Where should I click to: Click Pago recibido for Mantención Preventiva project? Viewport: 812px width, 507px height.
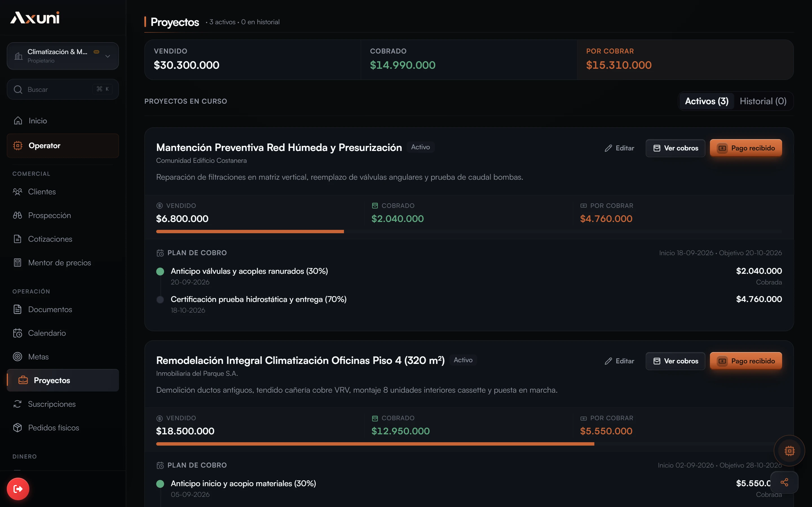click(745, 148)
